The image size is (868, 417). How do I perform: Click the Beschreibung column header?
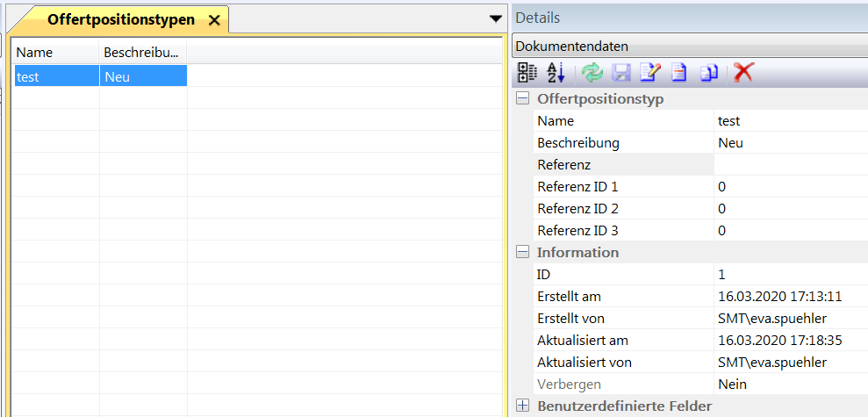(143, 53)
